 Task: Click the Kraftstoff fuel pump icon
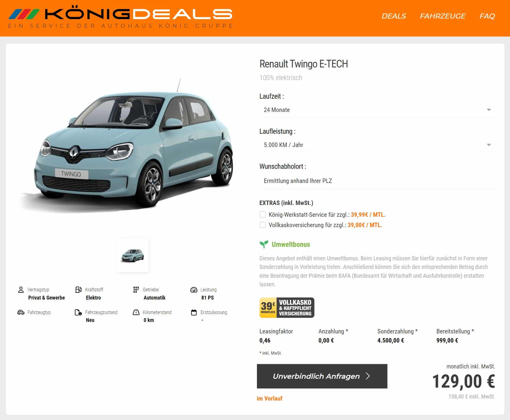tap(78, 290)
